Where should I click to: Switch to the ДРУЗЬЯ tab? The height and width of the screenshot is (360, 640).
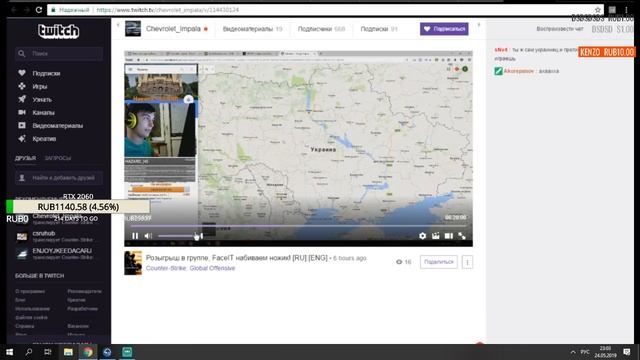click(x=25, y=158)
